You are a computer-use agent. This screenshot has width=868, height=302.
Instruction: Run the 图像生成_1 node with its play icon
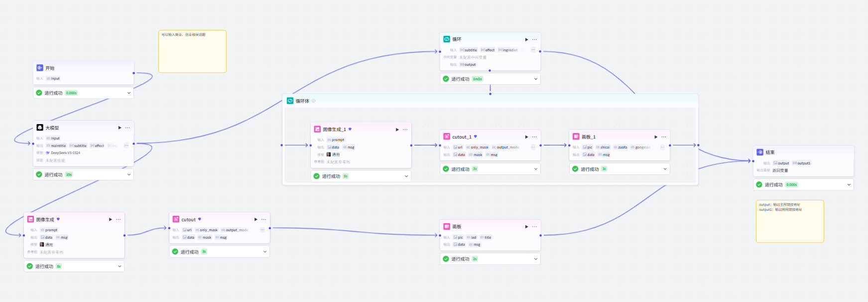(397, 130)
